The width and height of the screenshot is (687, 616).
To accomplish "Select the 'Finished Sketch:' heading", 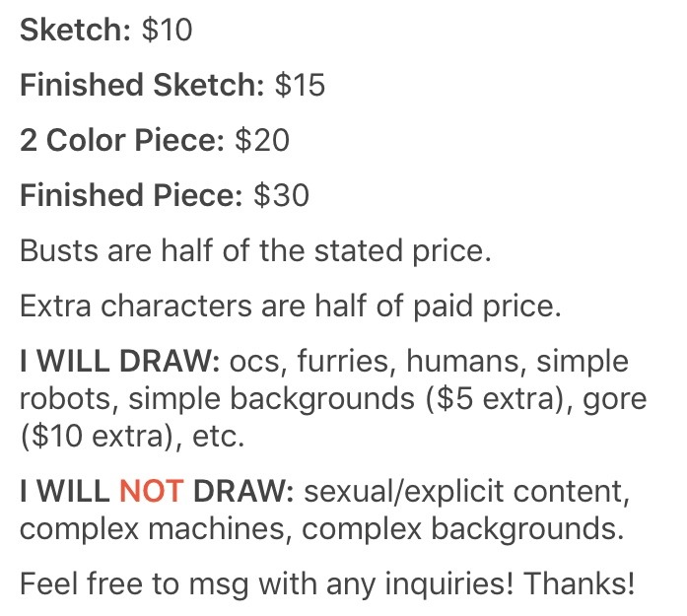I will (x=142, y=85).
